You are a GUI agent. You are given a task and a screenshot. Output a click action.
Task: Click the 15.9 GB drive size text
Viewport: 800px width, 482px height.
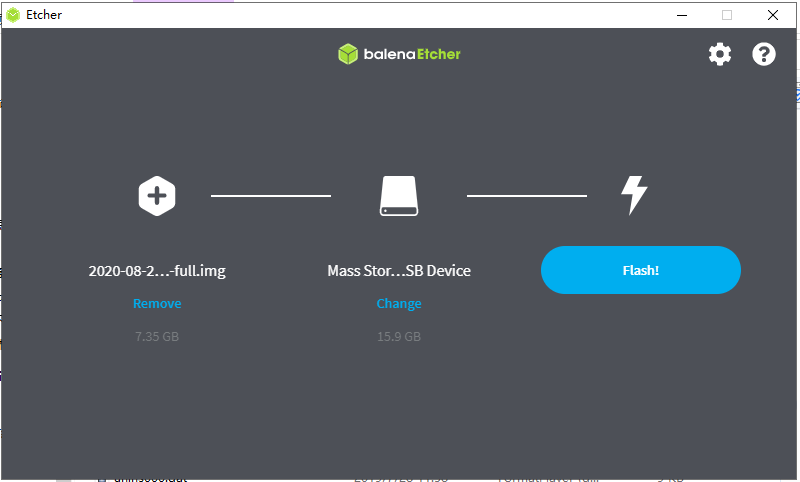coord(398,337)
